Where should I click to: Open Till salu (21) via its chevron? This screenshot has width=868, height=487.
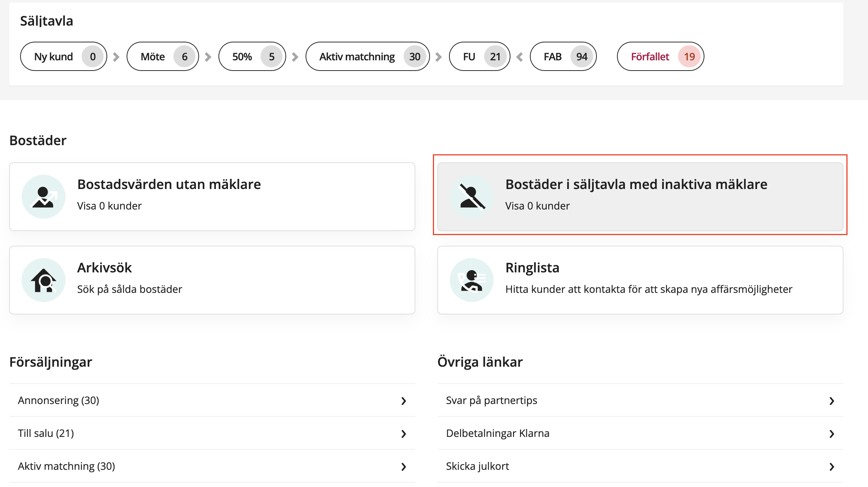[x=404, y=434]
